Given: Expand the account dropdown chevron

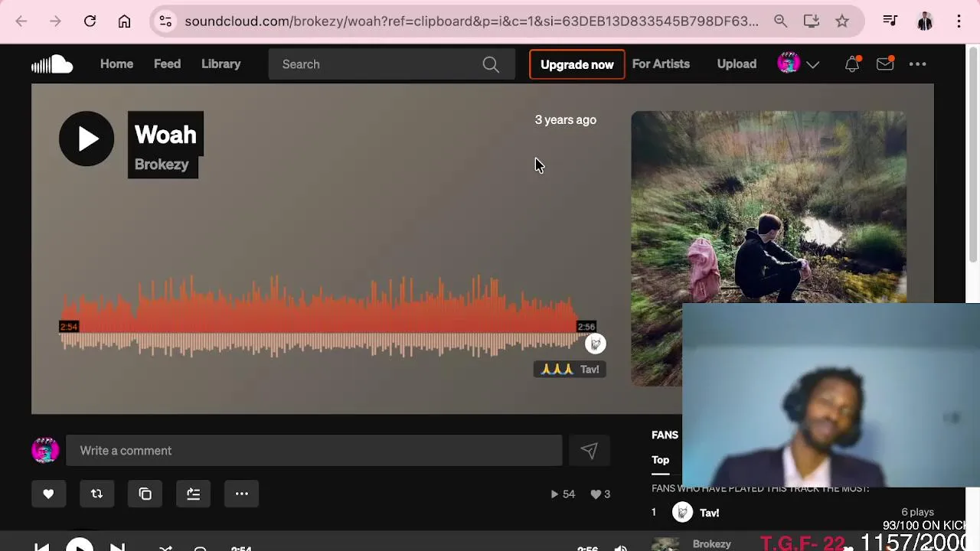Looking at the screenshot, I should (813, 65).
